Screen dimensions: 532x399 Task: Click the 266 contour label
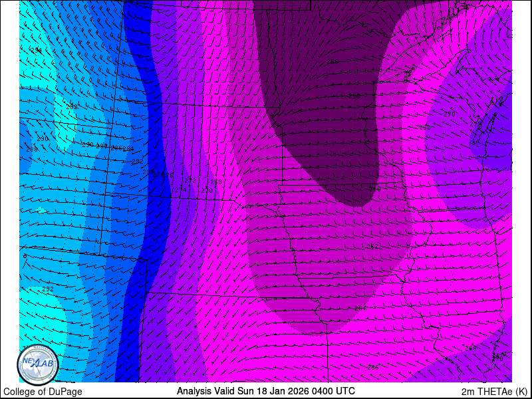373,368
